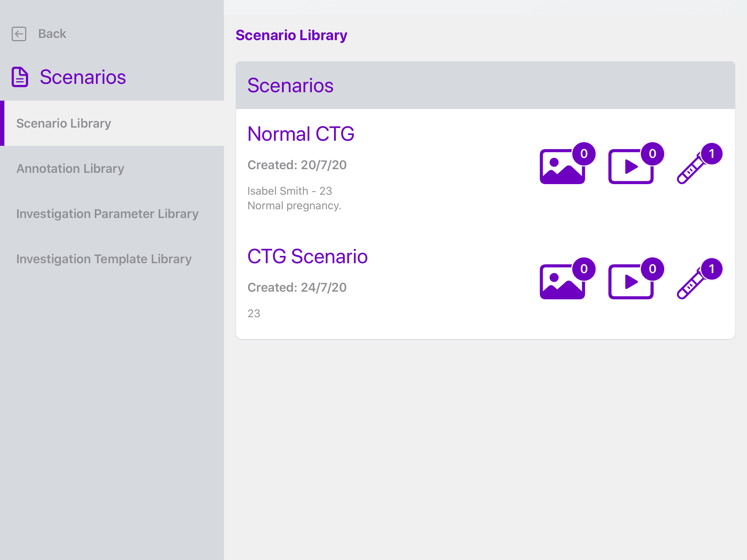Open videos icon for Normal CTG
747x560 pixels.
631,167
